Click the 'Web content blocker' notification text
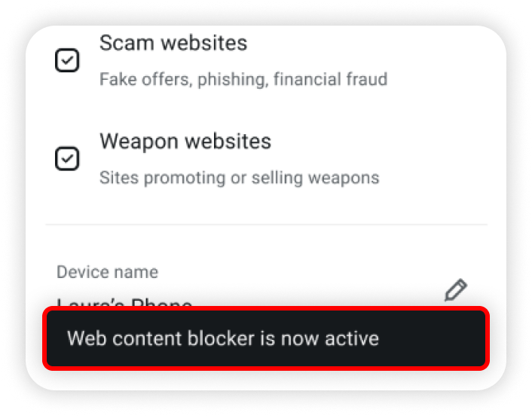Viewport: 532px width, 416px height. (x=222, y=338)
